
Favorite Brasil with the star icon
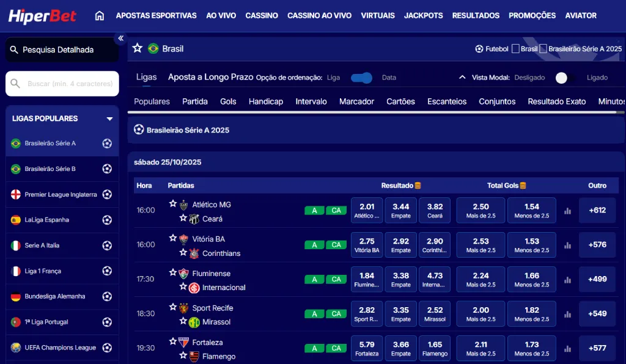click(138, 48)
